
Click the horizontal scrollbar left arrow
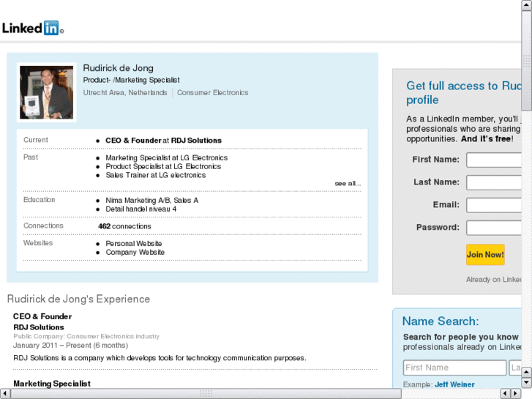coord(5,394)
